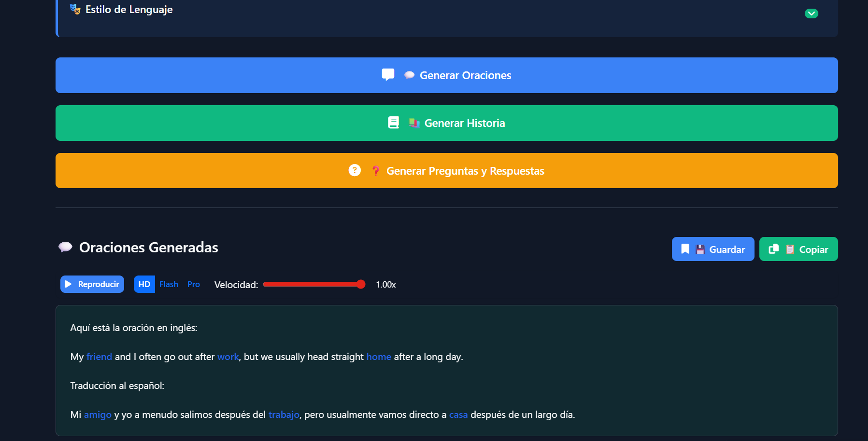Click the highlighted word 'trabajo'

(x=284, y=414)
